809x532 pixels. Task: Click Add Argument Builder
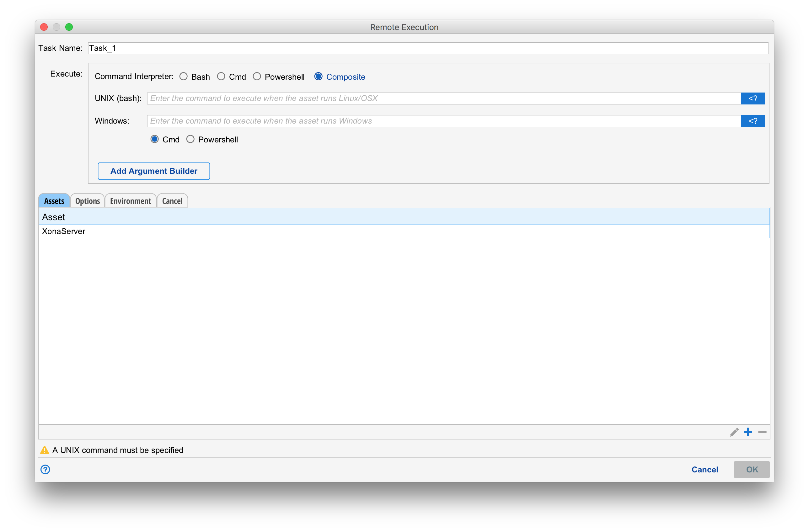pos(154,171)
